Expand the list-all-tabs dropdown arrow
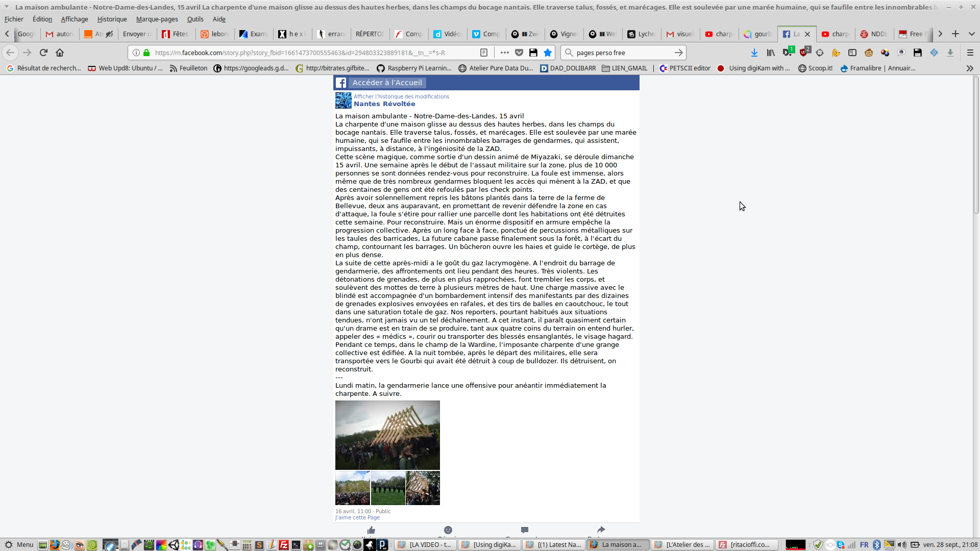980x551 pixels. [971, 34]
